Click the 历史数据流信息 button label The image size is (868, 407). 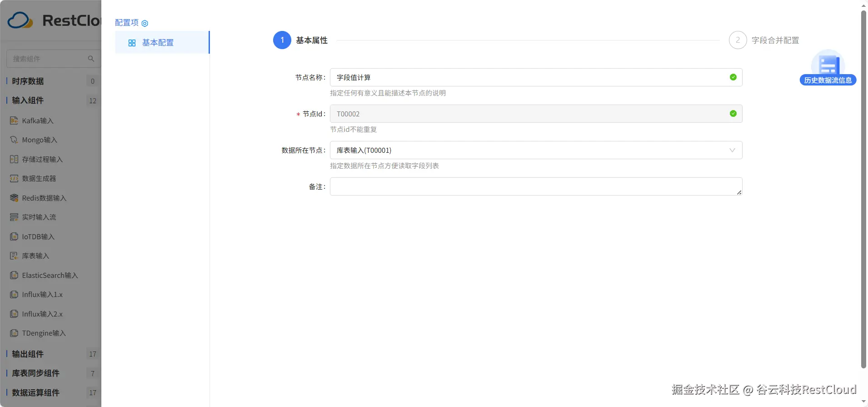point(828,80)
